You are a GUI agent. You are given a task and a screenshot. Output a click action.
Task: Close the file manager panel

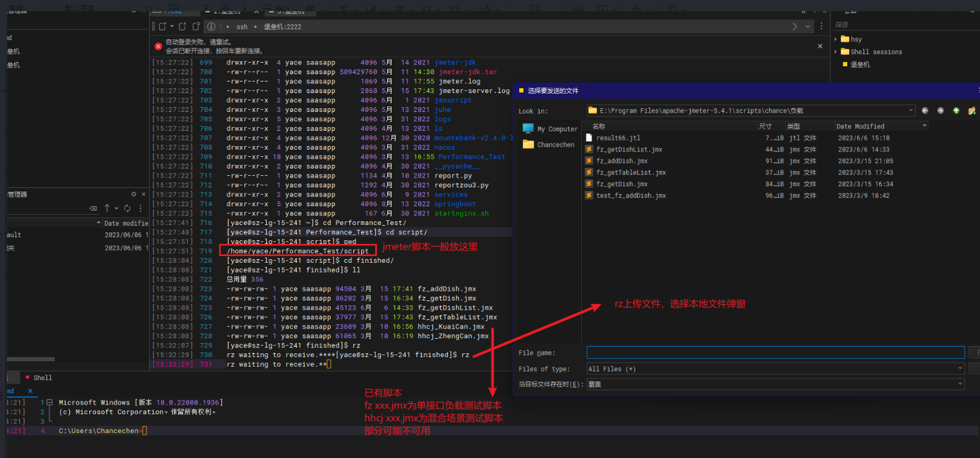143,194
